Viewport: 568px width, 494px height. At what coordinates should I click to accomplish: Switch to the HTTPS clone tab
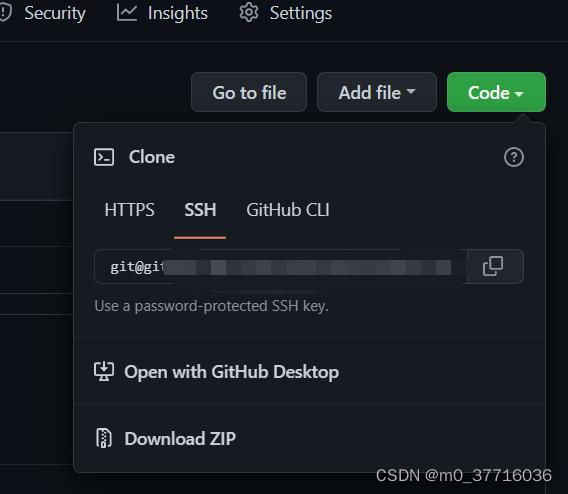click(129, 210)
